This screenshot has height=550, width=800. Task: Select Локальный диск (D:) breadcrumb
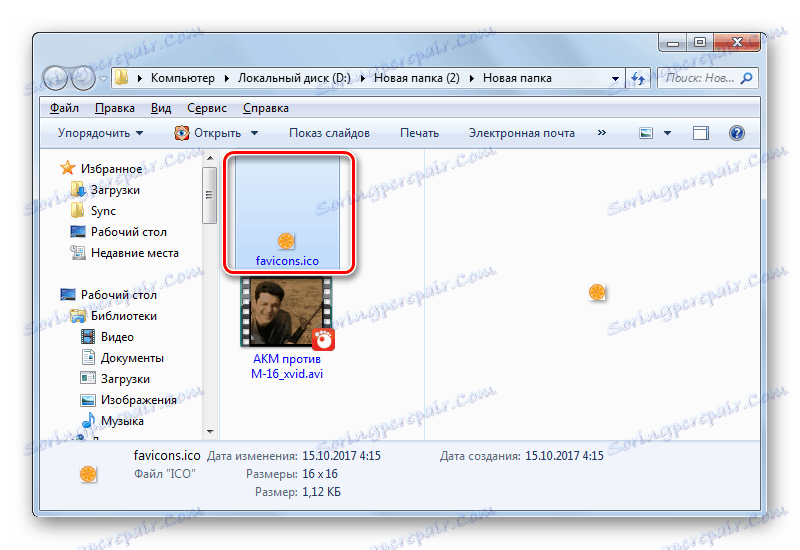[294, 78]
